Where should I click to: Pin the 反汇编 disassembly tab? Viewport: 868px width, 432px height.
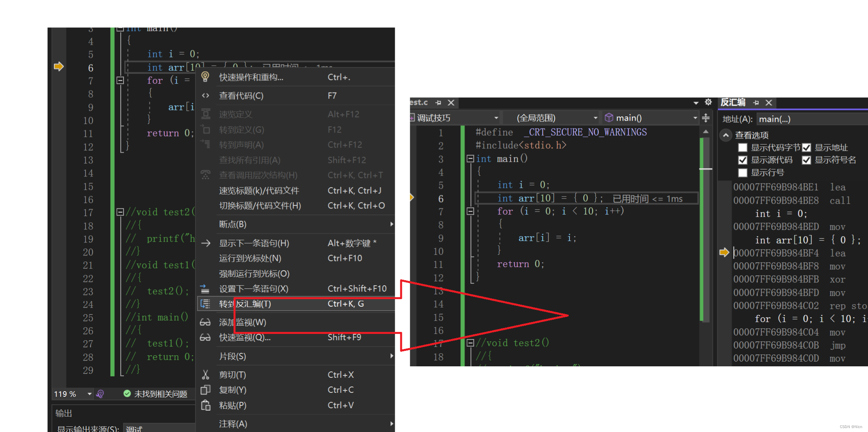coord(756,102)
